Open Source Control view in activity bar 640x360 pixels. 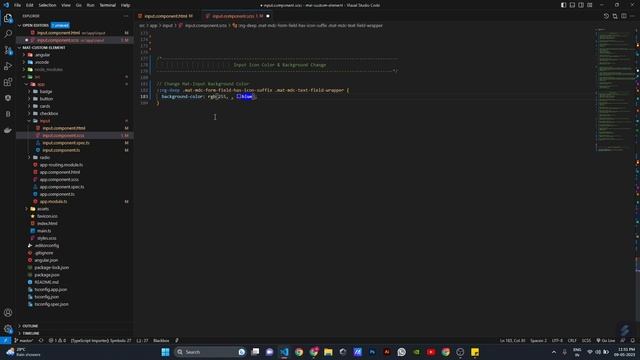pyautogui.click(x=8, y=50)
